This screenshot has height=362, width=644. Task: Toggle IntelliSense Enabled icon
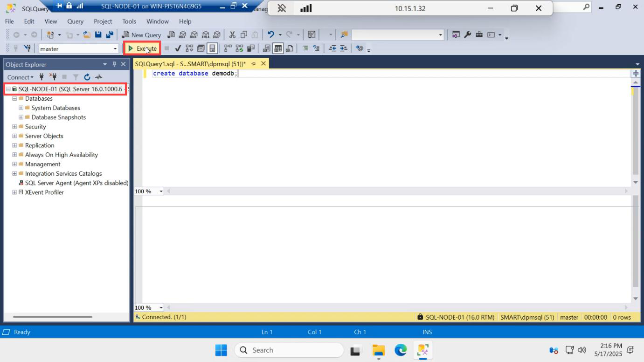coord(212,48)
